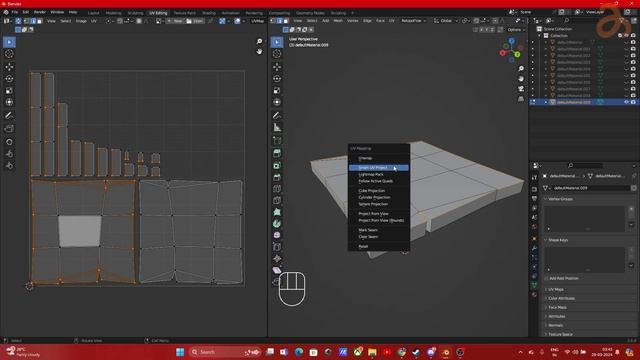
Task: Select the Spin tool in 3D viewport
Action: (x=277, y=224)
